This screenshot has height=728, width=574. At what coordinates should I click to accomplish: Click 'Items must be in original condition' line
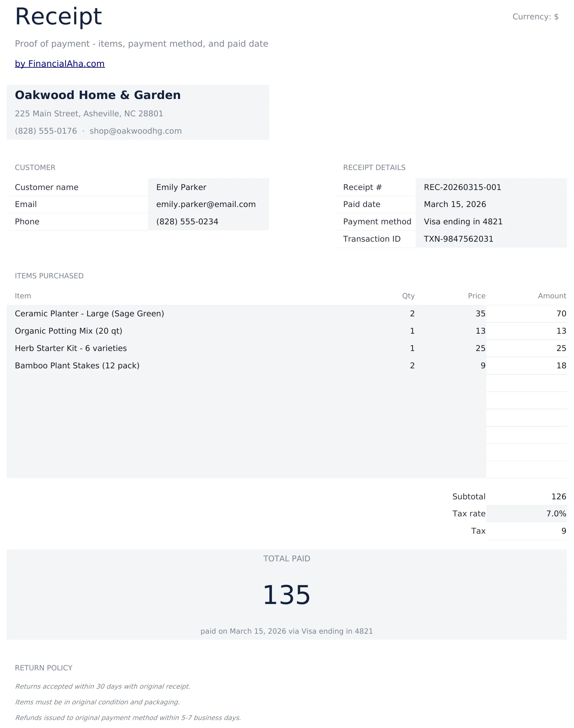(97, 702)
